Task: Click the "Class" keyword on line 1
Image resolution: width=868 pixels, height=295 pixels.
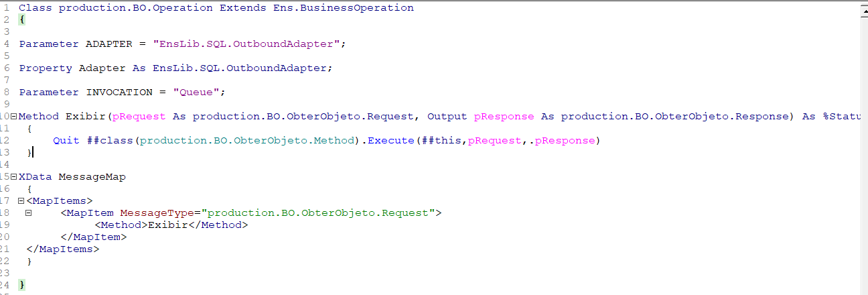Action: 35,8
